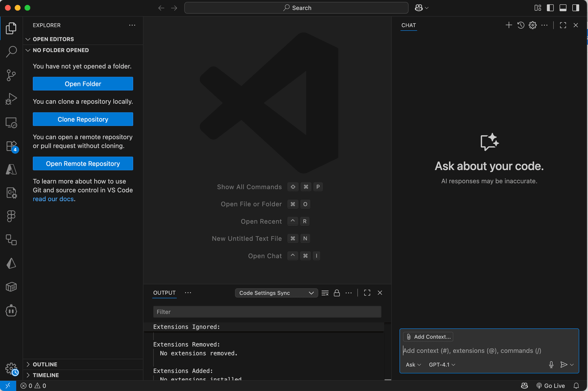Switch to the Chat tab
The width and height of the screenshot is (588, 391).
point(408,25)
